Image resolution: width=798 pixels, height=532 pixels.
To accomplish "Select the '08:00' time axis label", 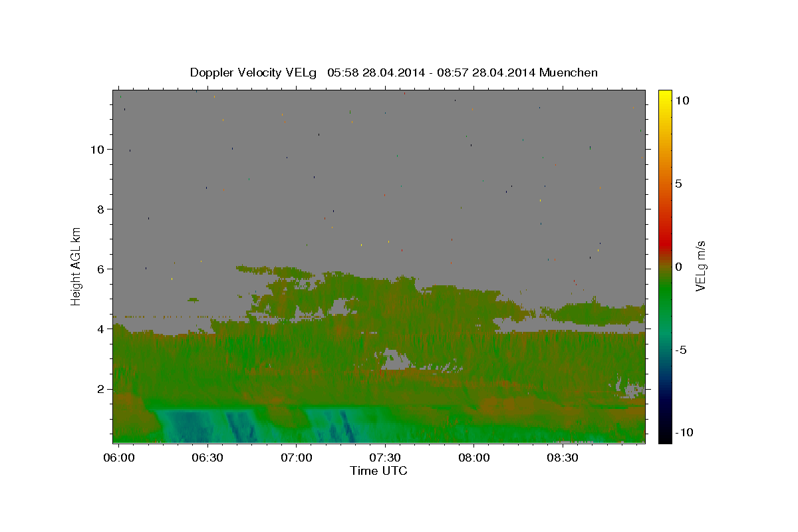I will point(473,458).
